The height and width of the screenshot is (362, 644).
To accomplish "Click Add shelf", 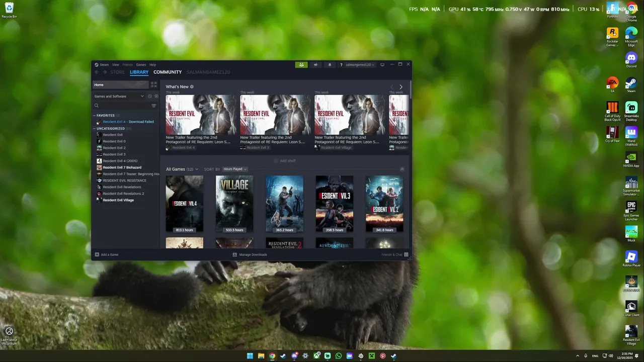I will pyautogui.click(x=285, y=161).
